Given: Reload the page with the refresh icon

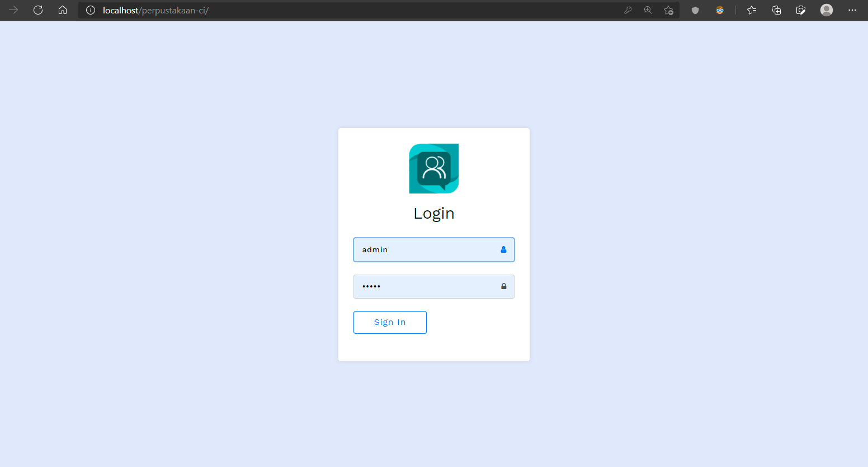Looking at the screenshot, I should (38, 10).
